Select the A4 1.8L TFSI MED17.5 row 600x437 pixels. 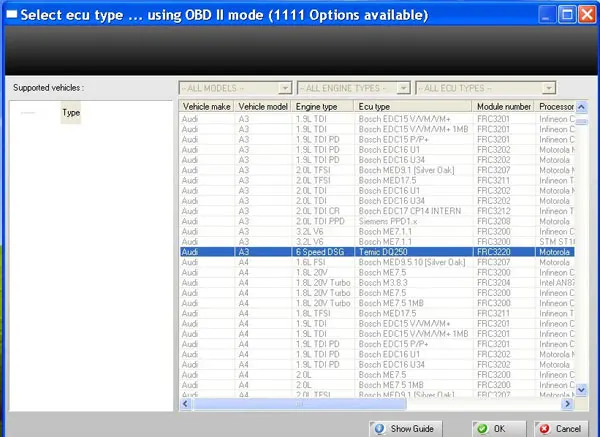click(x=377, y=313)
